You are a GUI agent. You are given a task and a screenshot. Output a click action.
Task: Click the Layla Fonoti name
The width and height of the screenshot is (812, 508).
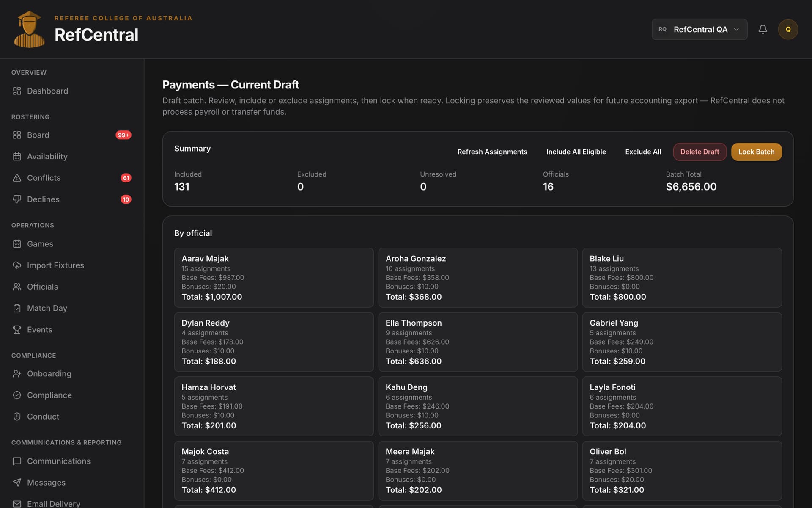pyautogui.click(x=612, y=387)
